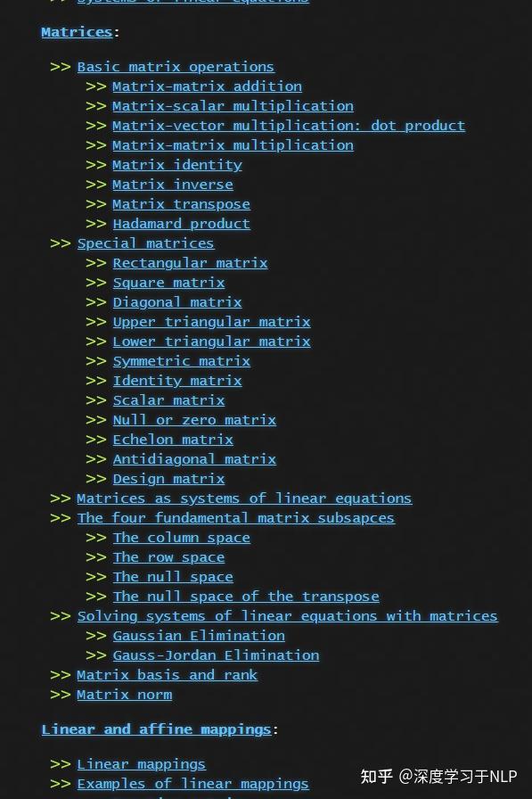Open Matrices as systems of linear equations

244,498
